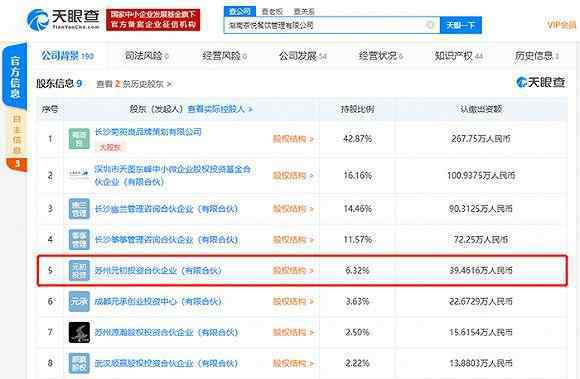Click the 100.9375万人民币 capital amount
580x379 pixels.
481,175
